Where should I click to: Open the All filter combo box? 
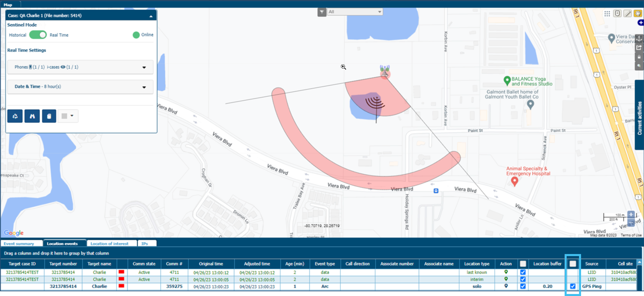[x=355, y=12]
